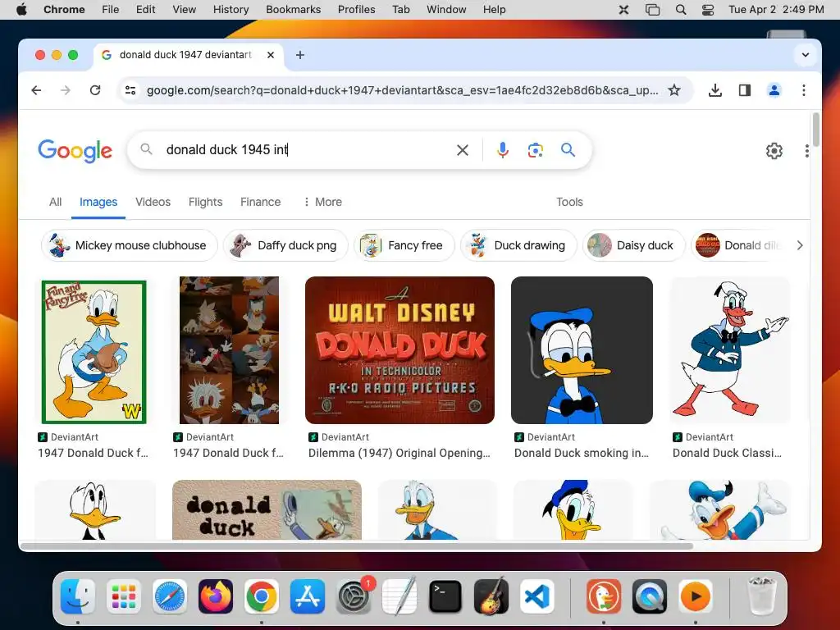
Task: Open the Chrome History menu
Action: 231,10
